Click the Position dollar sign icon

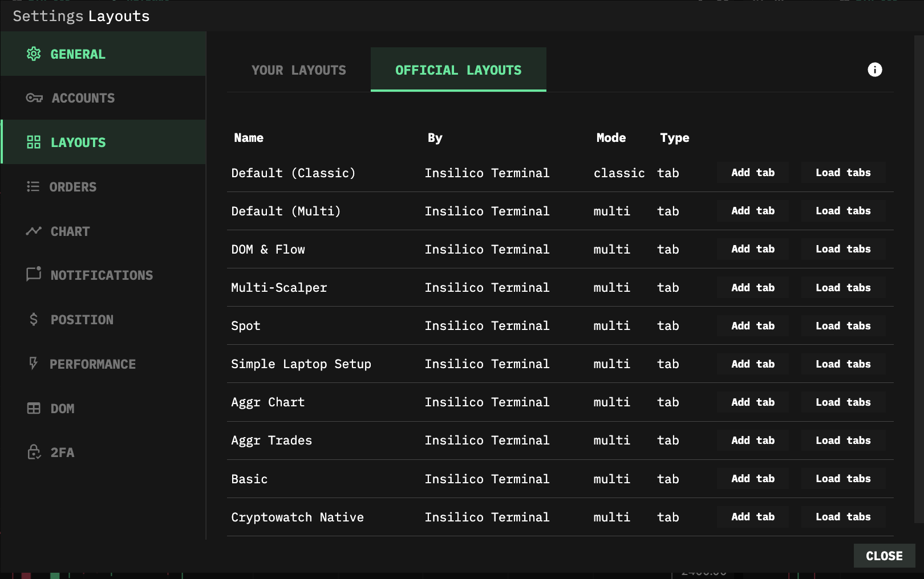click(x=34, y=320)
